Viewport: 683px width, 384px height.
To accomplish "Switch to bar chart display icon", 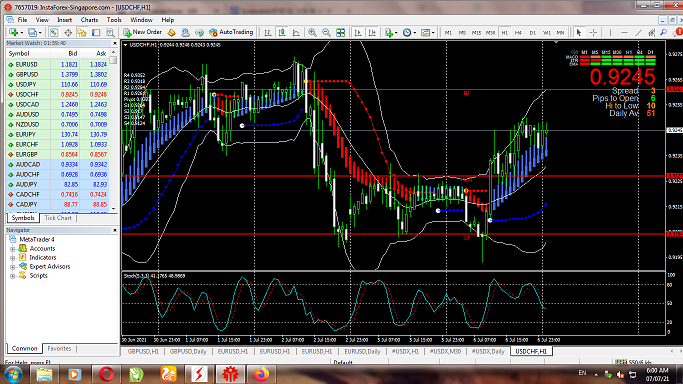I will pyautogui.click(x=268, y=32).
